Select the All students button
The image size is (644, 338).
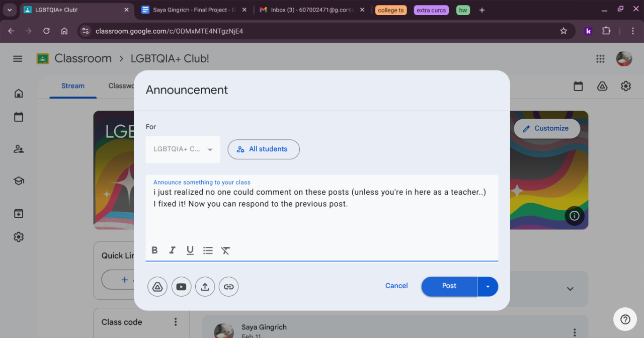click(264, 149)
